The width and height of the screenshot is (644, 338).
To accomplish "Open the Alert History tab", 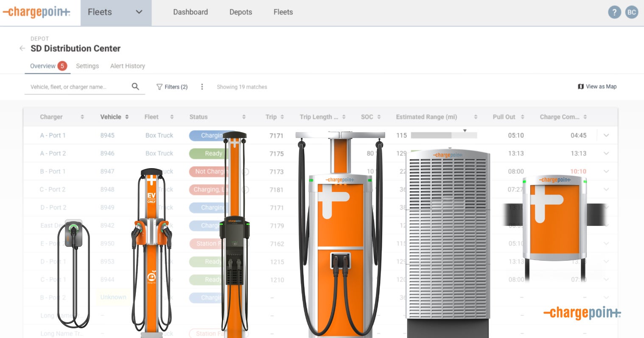I will click(127, 66).
